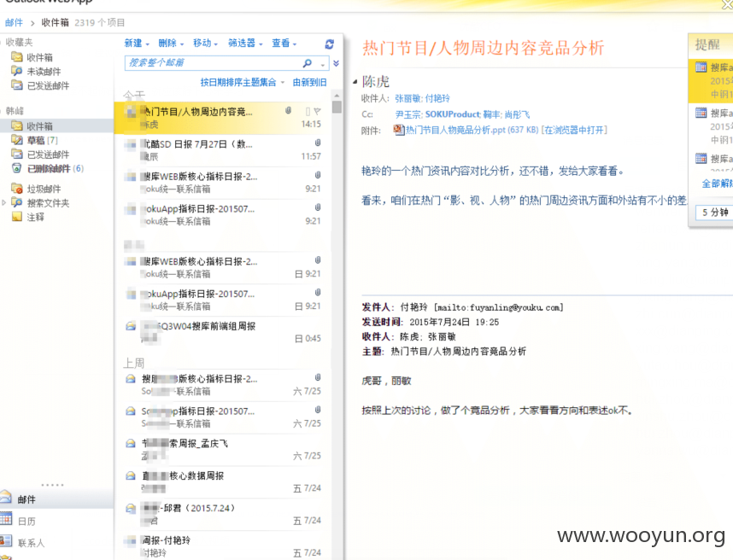Open favorites 未读邮件 folder

click(x=44, y=72)
